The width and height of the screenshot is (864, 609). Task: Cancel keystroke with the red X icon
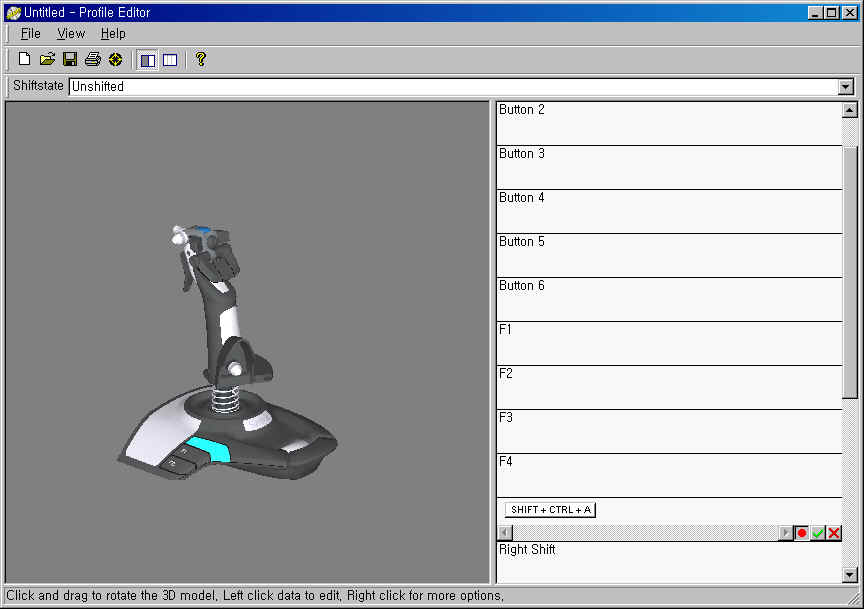834,533
